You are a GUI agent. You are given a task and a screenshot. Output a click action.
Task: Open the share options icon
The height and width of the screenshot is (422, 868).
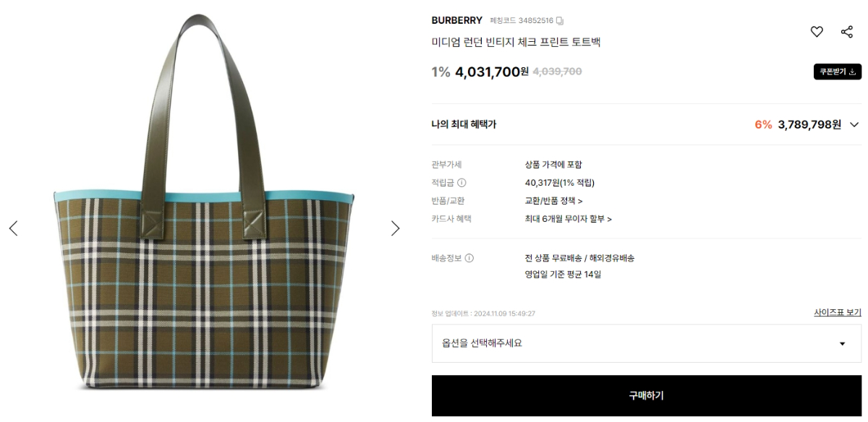point(847,32)
